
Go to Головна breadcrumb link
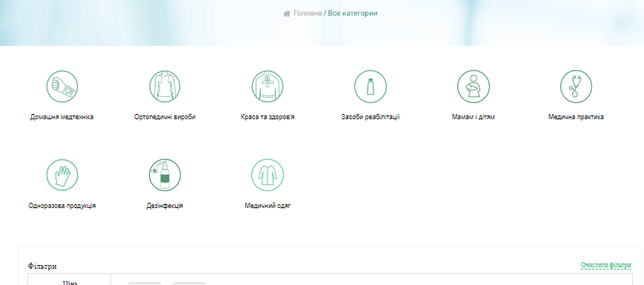(308, 13)
